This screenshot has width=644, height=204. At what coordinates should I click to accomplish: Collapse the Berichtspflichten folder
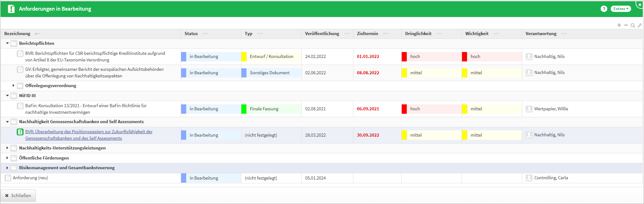click(8, 43)
